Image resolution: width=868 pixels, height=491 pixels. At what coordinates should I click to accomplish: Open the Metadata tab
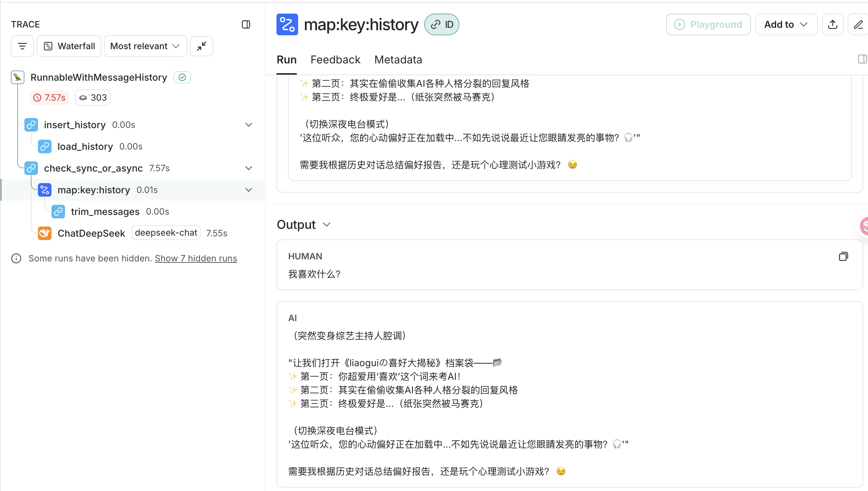[398, 60]
